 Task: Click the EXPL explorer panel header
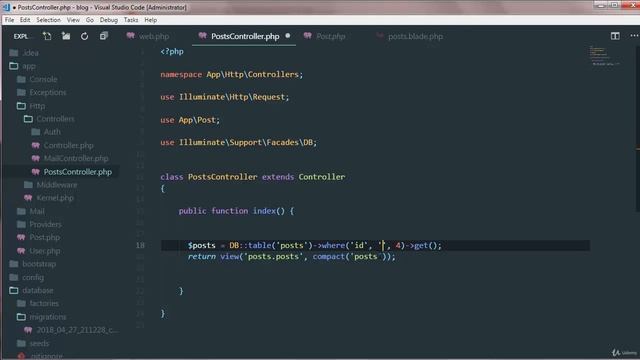tap(21, 36)
